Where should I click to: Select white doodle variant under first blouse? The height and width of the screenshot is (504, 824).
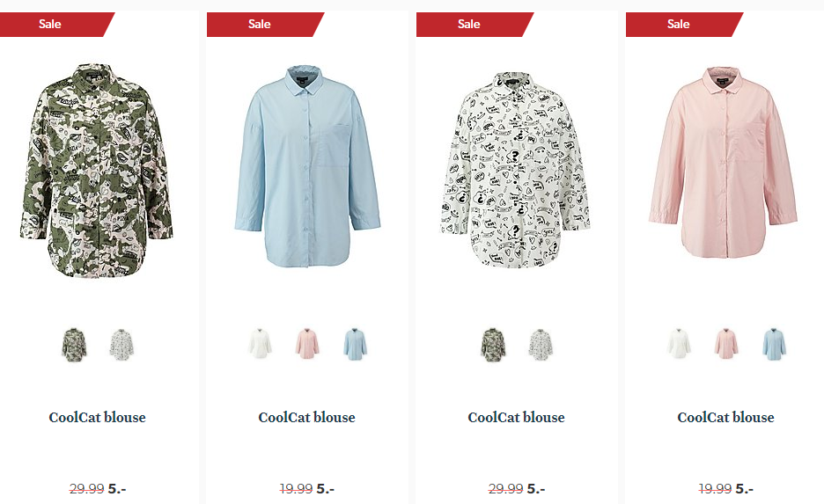tap(121, 345)
